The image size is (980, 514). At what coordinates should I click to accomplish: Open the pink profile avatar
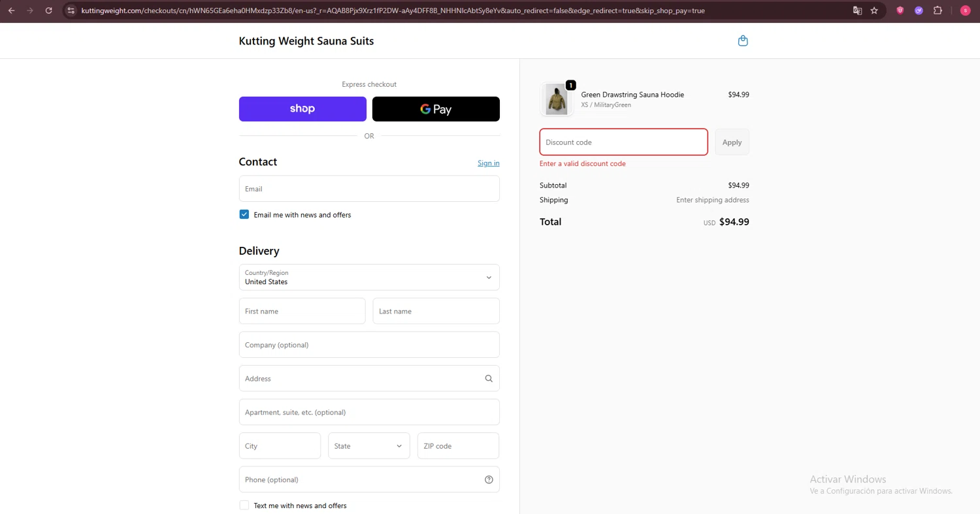965,10
